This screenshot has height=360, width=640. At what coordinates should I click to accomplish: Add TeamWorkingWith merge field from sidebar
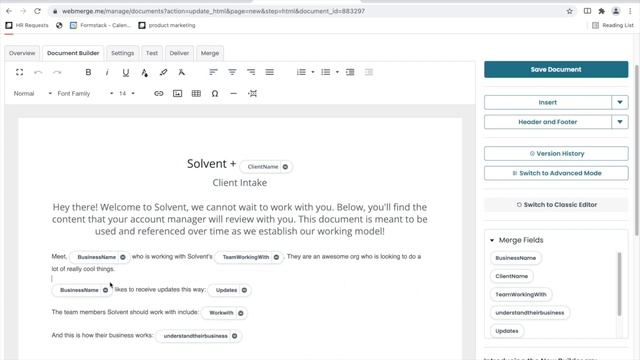coord(521,294)
